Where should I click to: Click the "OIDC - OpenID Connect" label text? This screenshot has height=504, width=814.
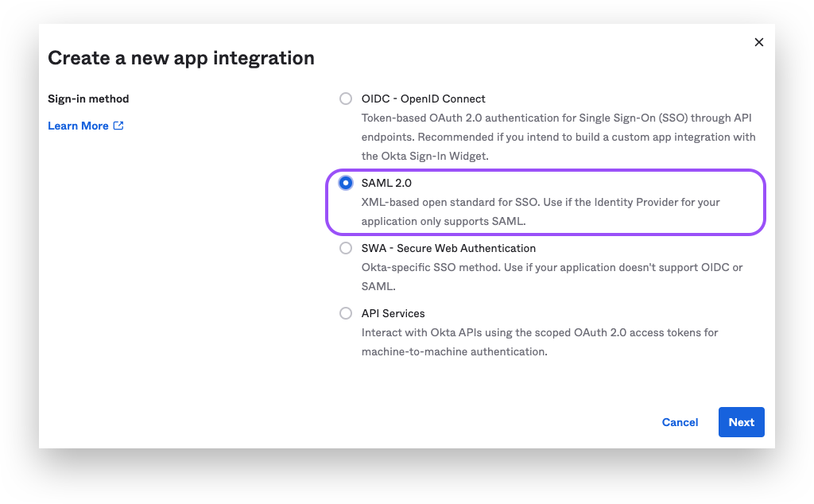pos(423,99)
